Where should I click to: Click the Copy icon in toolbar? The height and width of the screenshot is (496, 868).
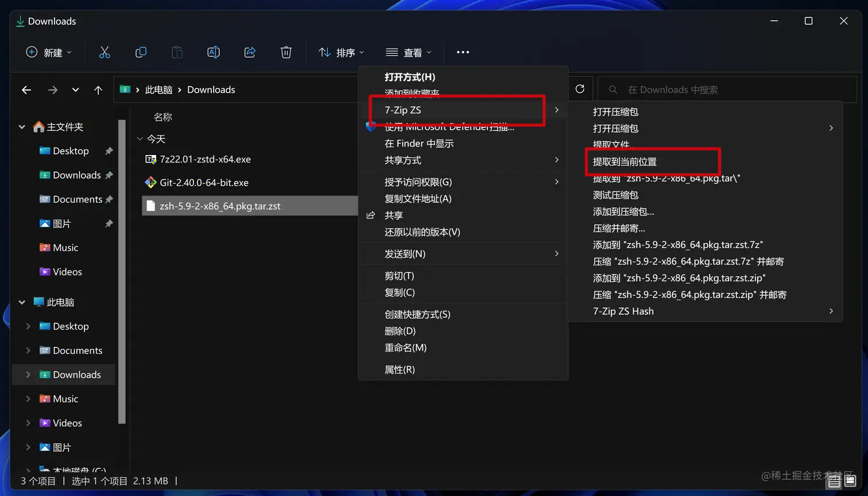[141, 52]
